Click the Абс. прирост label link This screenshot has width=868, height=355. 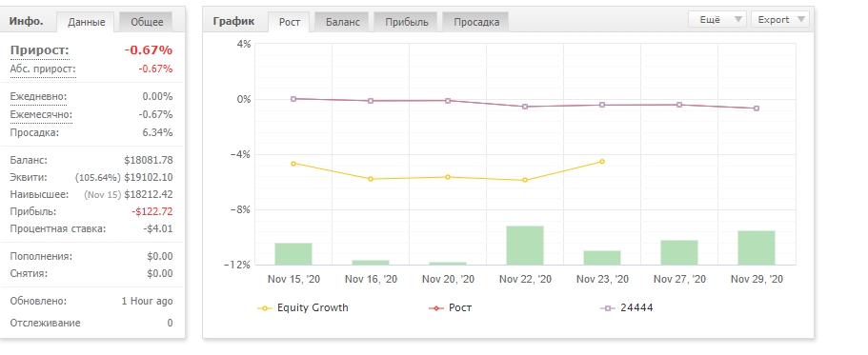[43, 69]
